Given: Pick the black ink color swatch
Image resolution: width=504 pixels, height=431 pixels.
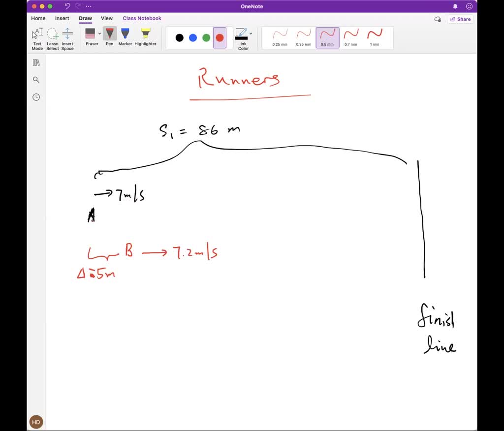Looking at the screenshot, I should (179, 38).
